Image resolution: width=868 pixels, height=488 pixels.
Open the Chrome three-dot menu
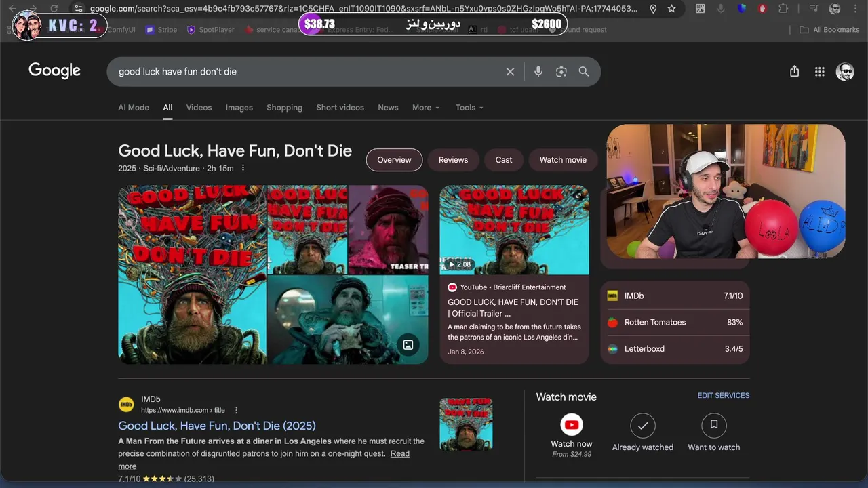(x=856, y=9)
